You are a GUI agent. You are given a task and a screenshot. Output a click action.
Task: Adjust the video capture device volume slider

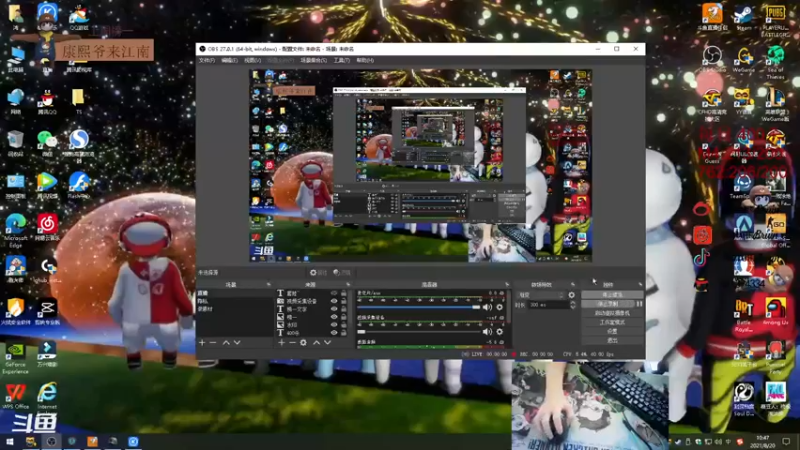[x=418, y=332]
